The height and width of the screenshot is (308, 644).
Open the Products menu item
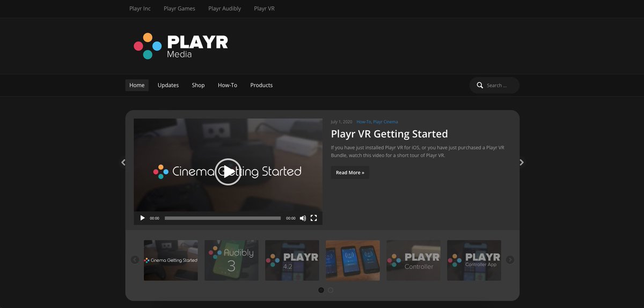261,85
